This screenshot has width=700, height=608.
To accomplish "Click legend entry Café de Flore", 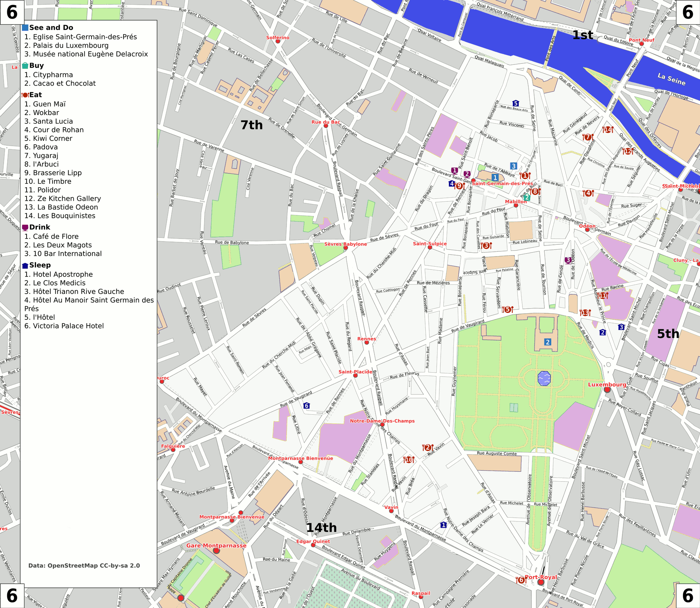I will [51, 236].
